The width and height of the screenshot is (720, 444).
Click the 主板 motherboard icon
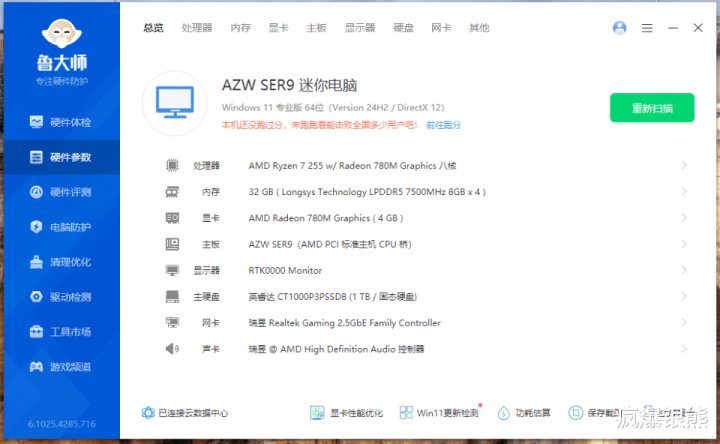click(x=172, y=244)
